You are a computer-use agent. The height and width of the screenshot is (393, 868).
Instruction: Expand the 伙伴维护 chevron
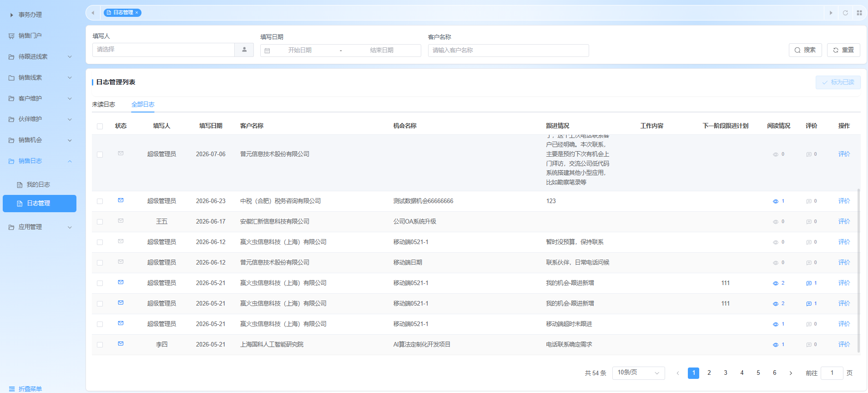[x=70, y=119]
